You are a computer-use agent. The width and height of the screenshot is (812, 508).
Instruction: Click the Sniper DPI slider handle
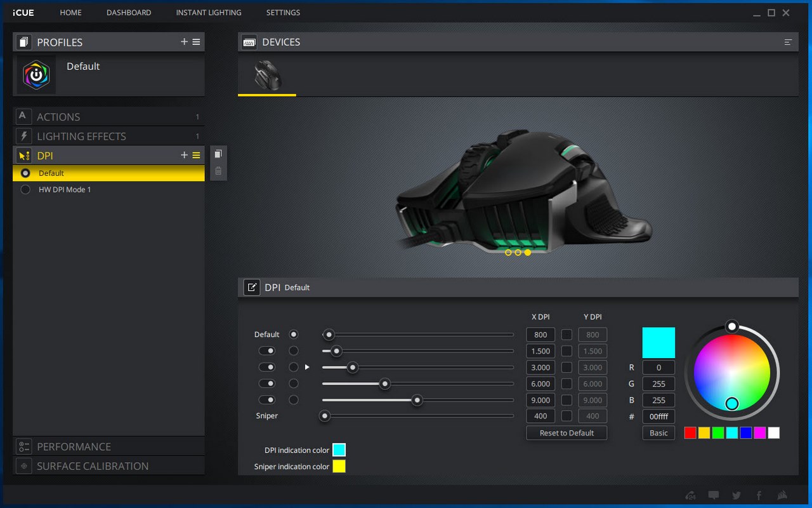[x=325, y=416]
